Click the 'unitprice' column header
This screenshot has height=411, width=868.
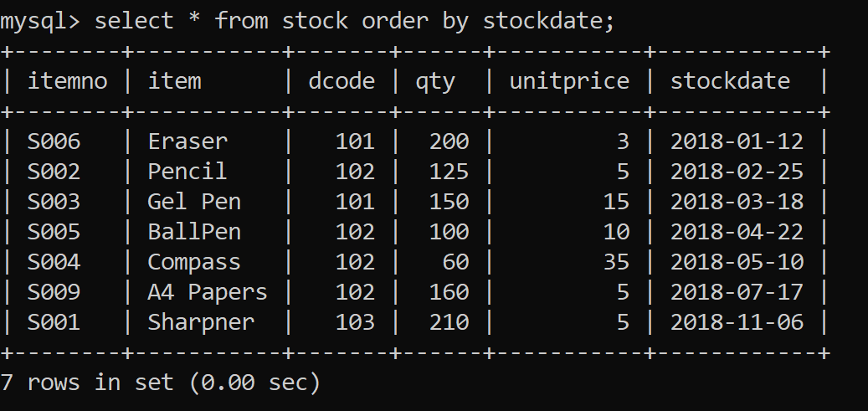pos(569,81)
